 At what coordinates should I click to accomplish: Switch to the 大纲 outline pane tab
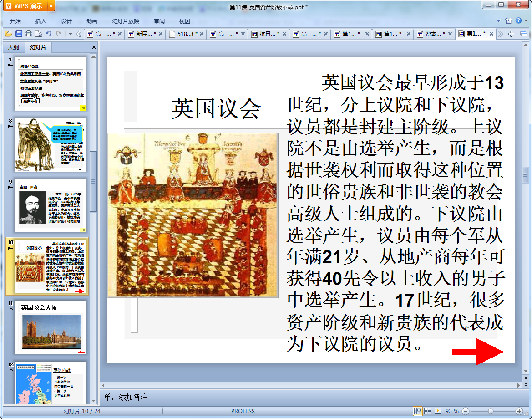point(14,47)
